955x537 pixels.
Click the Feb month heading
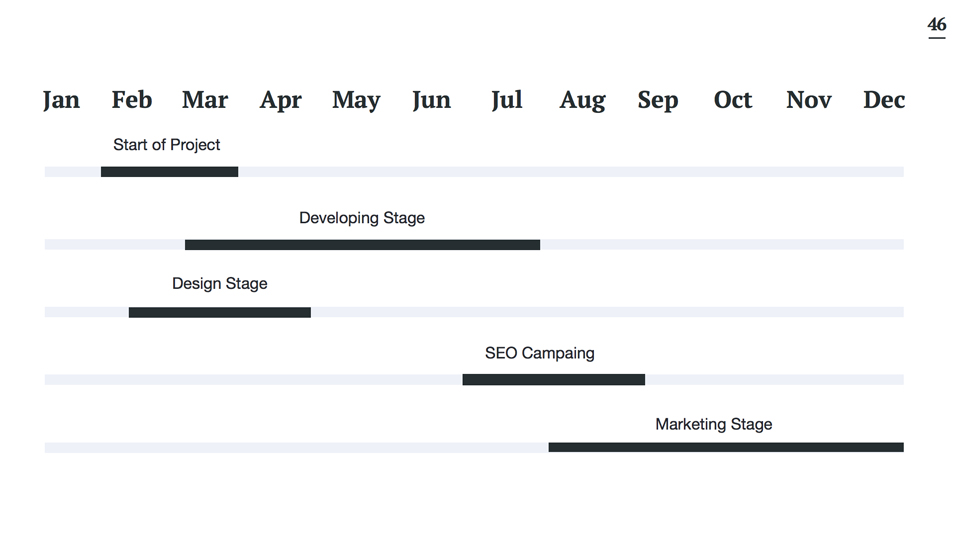coord(132,100)
